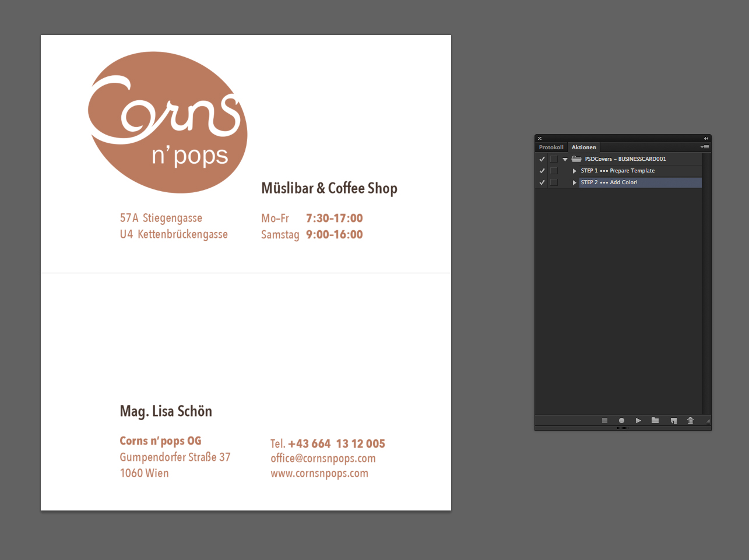This screenshot has height=560, width=749.
Task: Click the panel bottom resize grip handle
Action: (623, 428)
